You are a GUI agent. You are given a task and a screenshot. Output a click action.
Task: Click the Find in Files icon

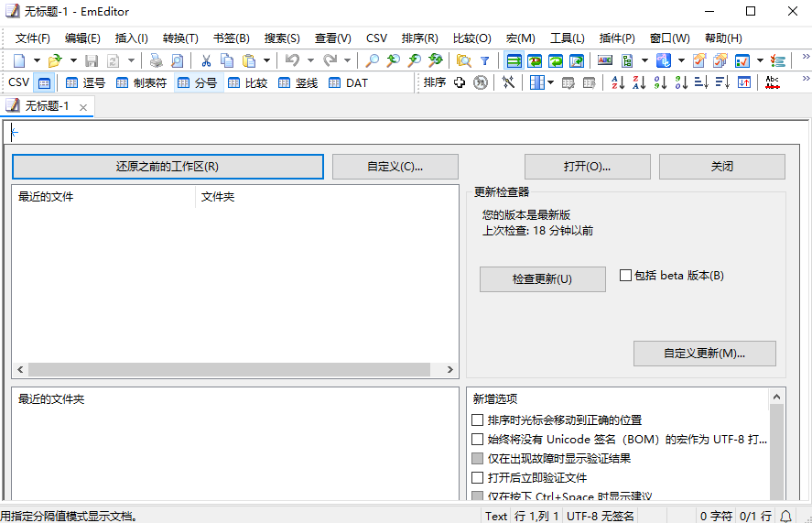[x=463, y=60]
